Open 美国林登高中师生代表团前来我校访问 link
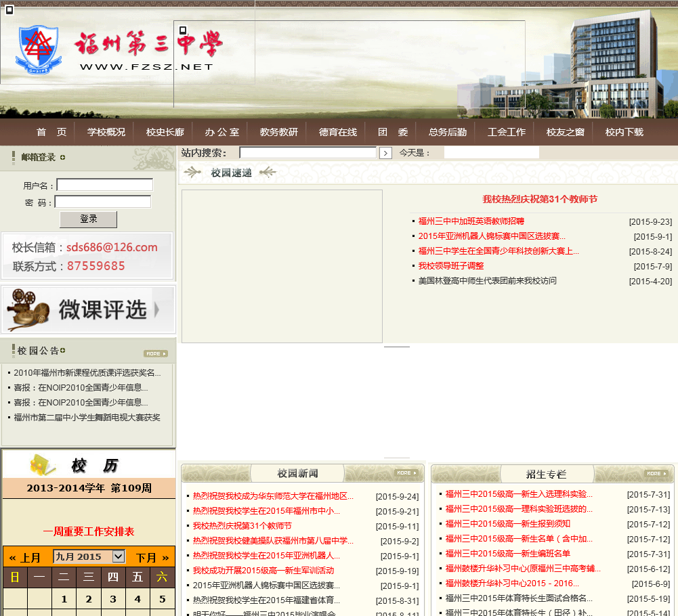The image size is (678, 616). (x=487, y=281)
